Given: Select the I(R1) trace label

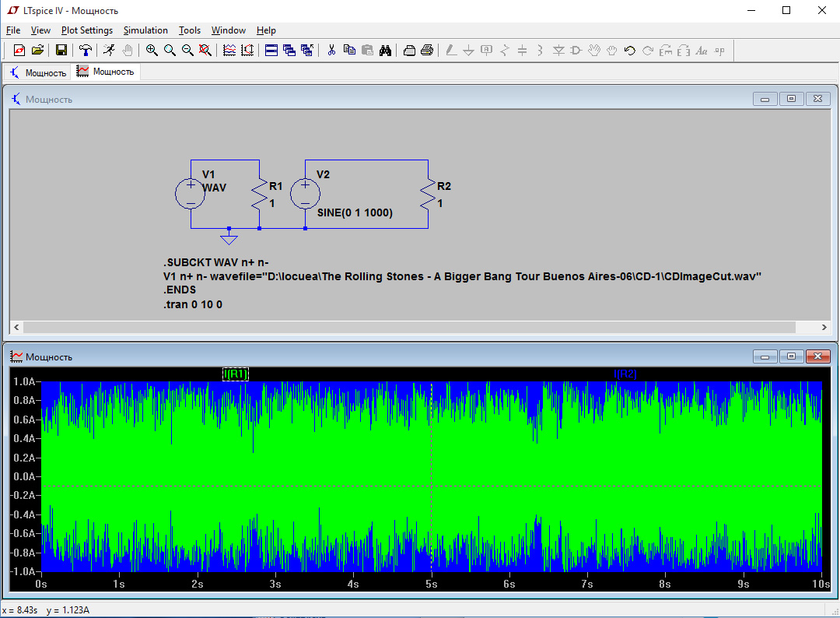Looking at the screenshot, I should tap(235, 374).
